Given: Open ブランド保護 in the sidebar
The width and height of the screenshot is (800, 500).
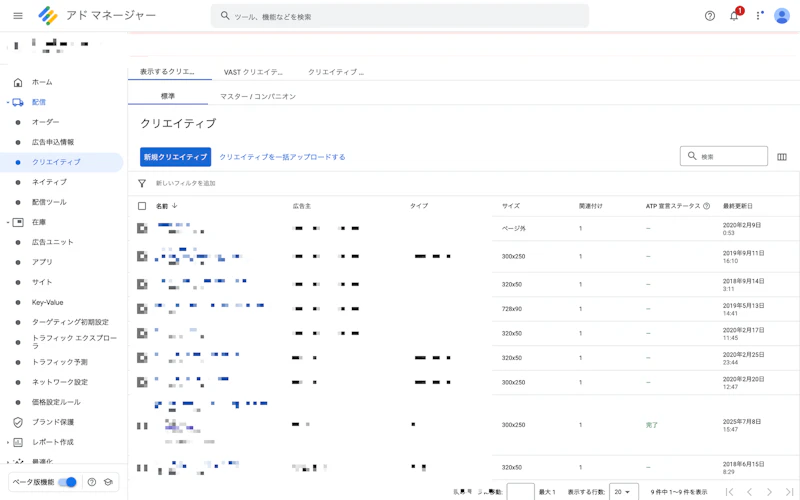Looking at the screenshot, I should coord(53,422).
